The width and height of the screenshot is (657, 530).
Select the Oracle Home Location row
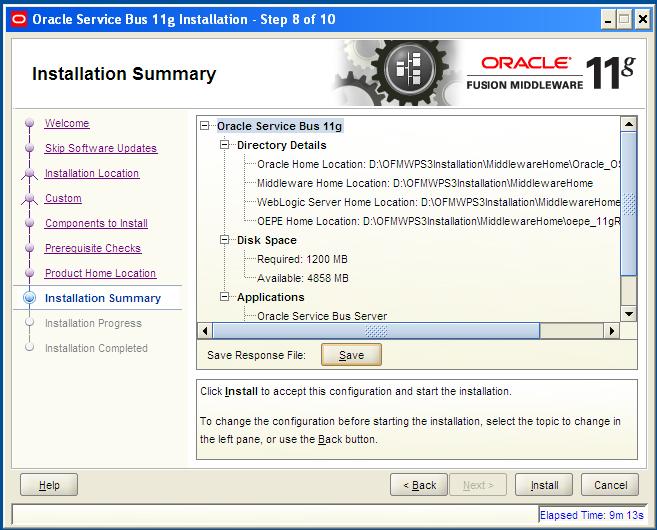tap(438, 164)
